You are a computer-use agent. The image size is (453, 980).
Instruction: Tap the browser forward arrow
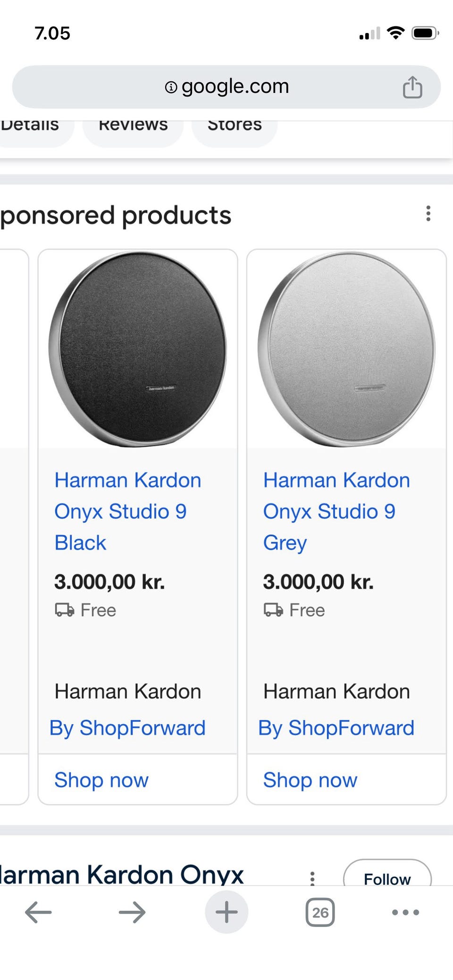132,912
